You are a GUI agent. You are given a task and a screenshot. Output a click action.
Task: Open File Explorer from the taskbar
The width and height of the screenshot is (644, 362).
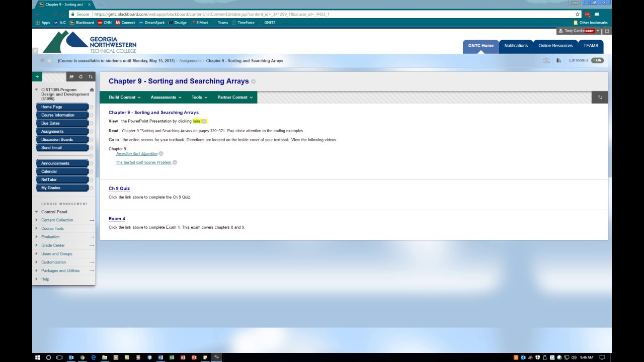click(x=104, y=357)
